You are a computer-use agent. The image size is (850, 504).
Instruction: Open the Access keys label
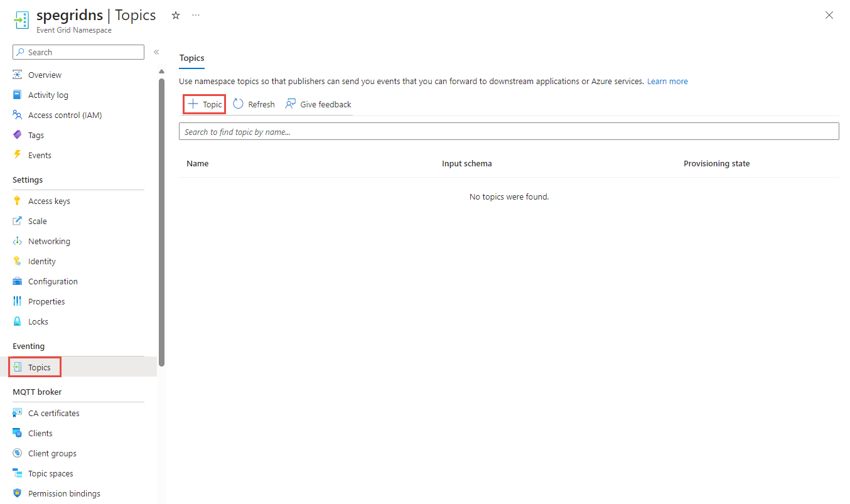pyautogui.click(x=49, y=201)
